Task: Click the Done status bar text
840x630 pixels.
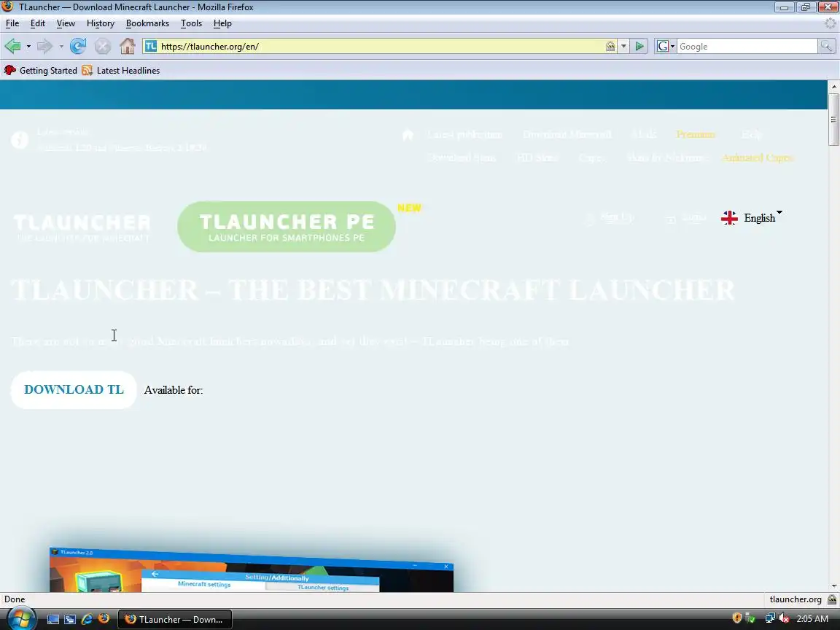Action: pyautogui.click(x=15, y=599)
